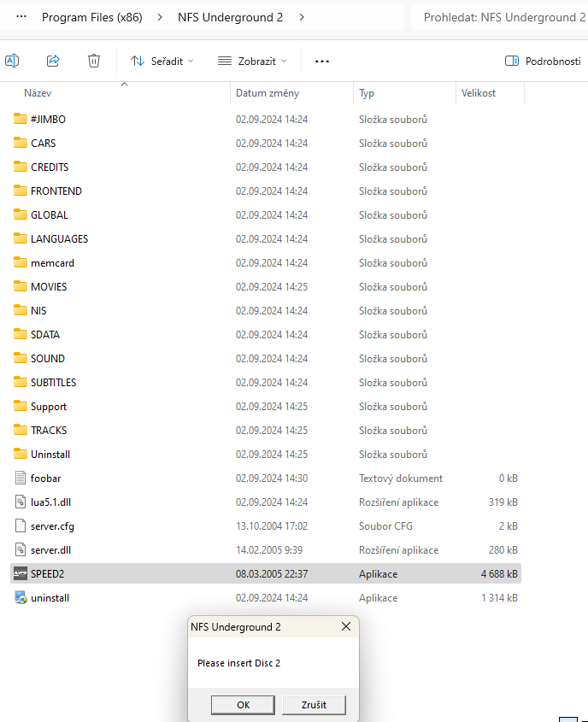
Task: Click the foobar text document icon
Action: click(x=21, y=478)
